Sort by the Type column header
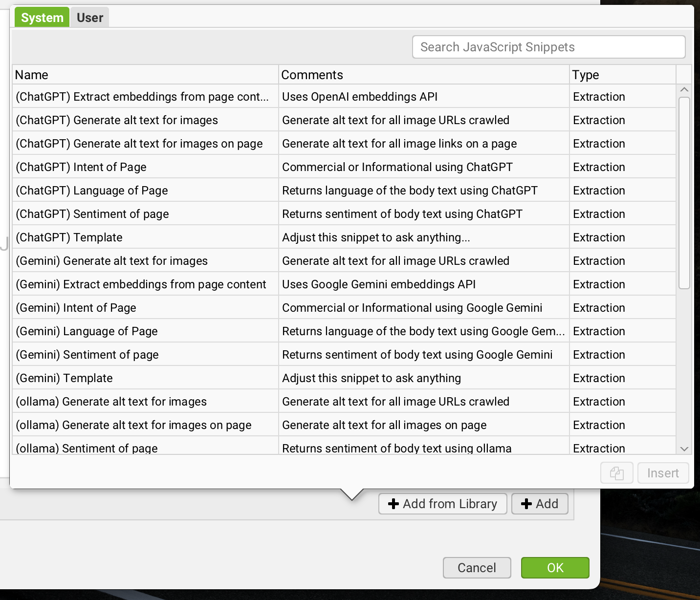The image size is (700, 600). pyautogui.click(x=622, y=75)
